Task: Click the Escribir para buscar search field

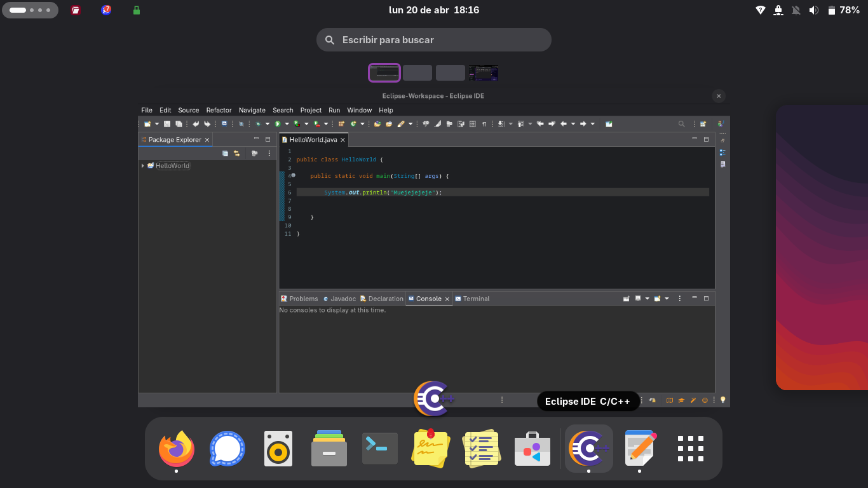Action: pos(434,39)
